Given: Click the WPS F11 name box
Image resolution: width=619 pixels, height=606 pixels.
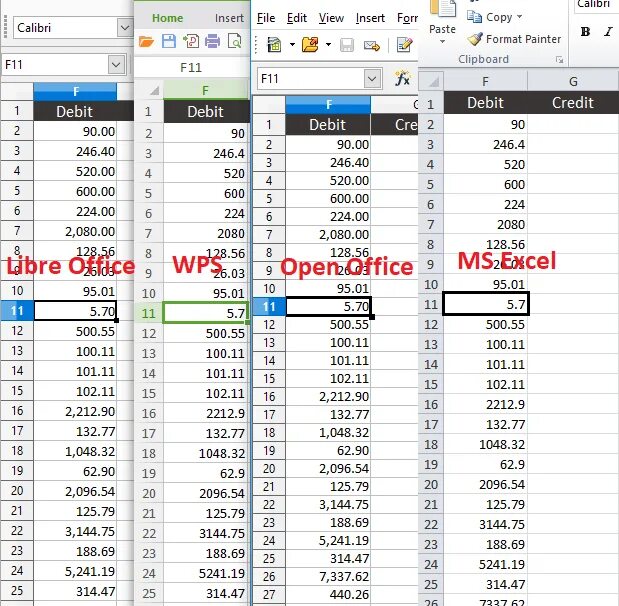Looking at the screenshot, I should 191,68.
